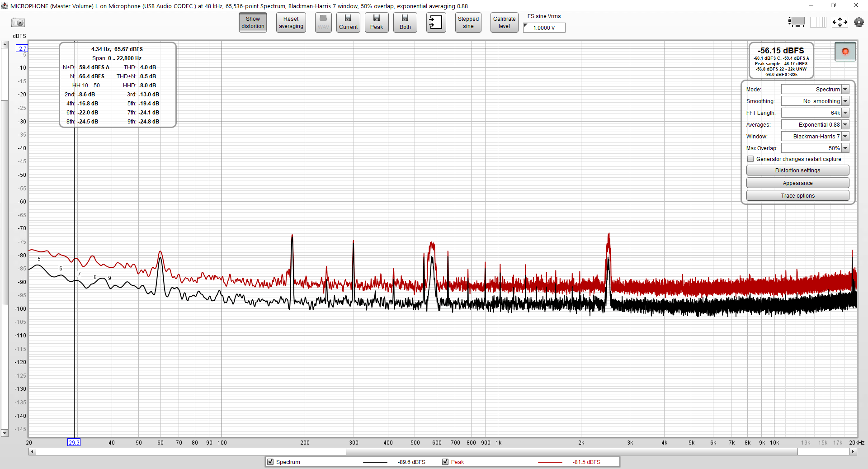Uncheck the Spectrum trace checkbox
The width and height of the screenshot is (868, 469).
tap(270, 462)
